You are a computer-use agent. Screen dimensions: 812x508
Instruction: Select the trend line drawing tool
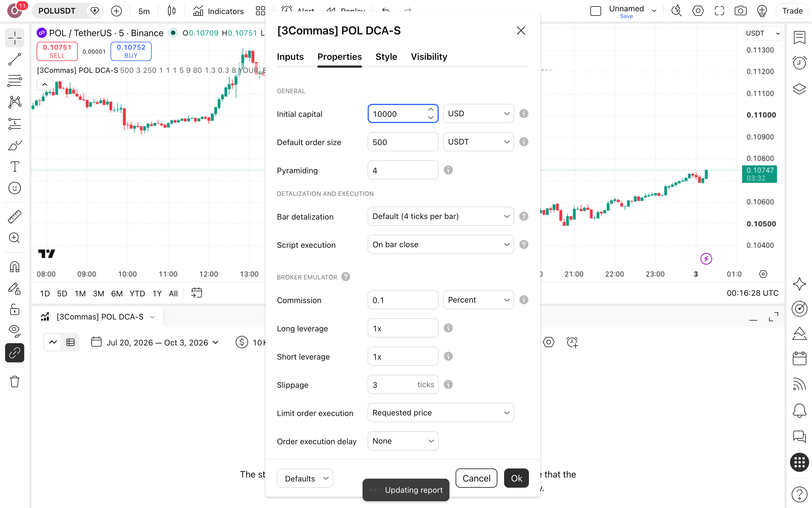pyautogui.click(x=14, y=60)
